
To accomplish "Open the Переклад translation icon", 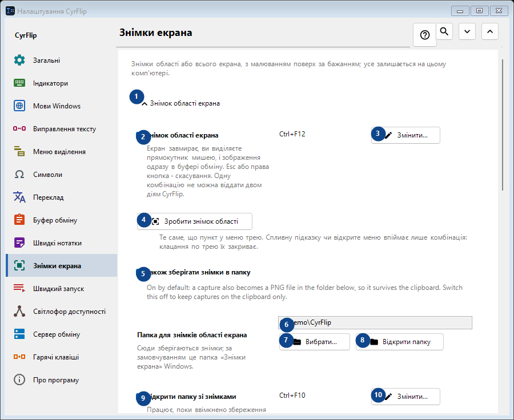I will click(x=19, y=197).
